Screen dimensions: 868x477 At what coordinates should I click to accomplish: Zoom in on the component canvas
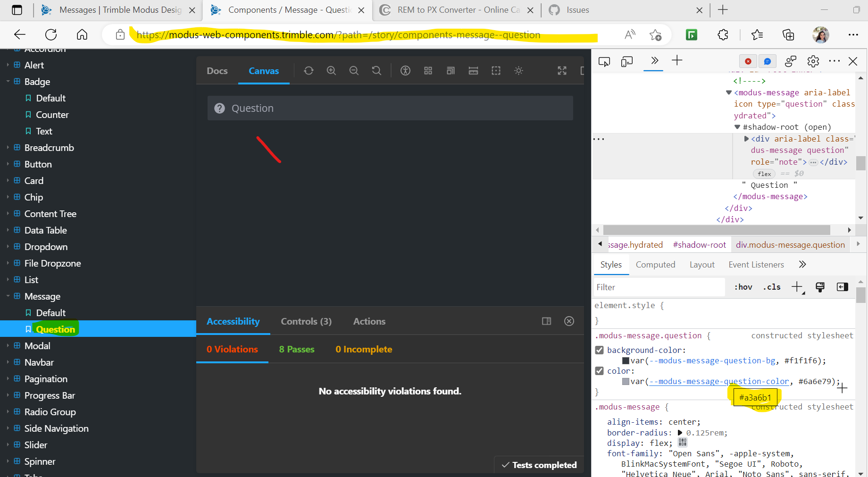point(331,70)
